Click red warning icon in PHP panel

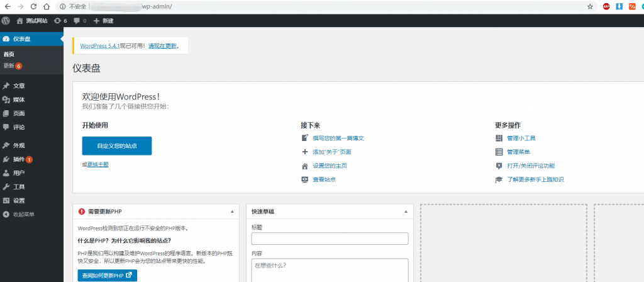(81, 211)
